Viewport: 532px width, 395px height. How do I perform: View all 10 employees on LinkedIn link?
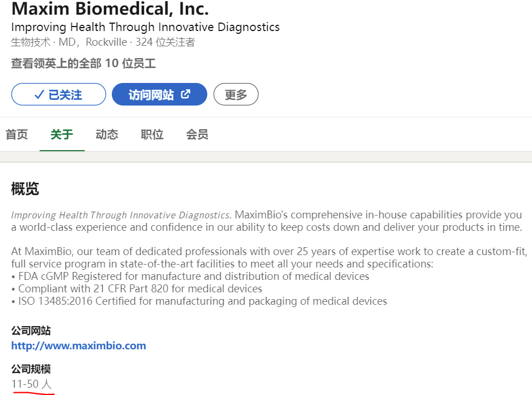(x=84, y=63)
